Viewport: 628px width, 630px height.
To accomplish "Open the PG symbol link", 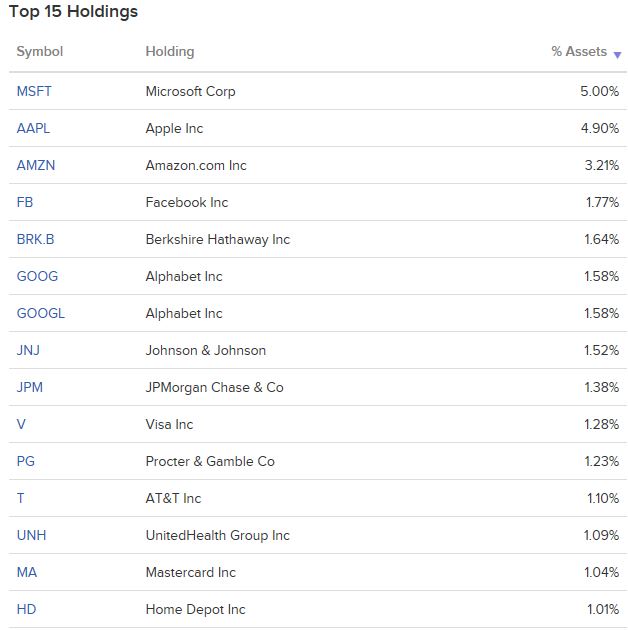I will tap(26, 461).
